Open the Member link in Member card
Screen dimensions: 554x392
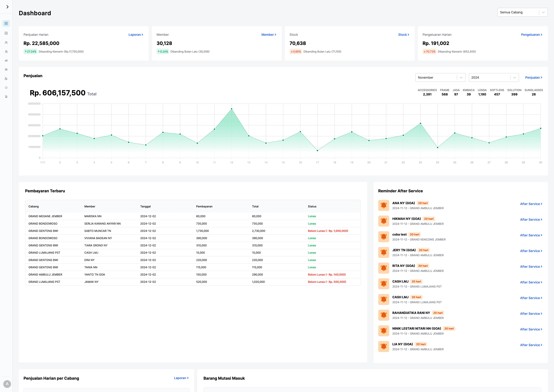(269, 35)
